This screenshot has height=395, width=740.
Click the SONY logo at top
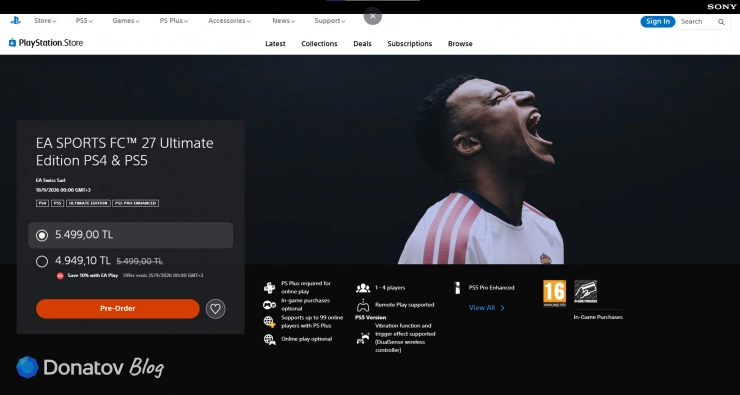click(721, 7)
